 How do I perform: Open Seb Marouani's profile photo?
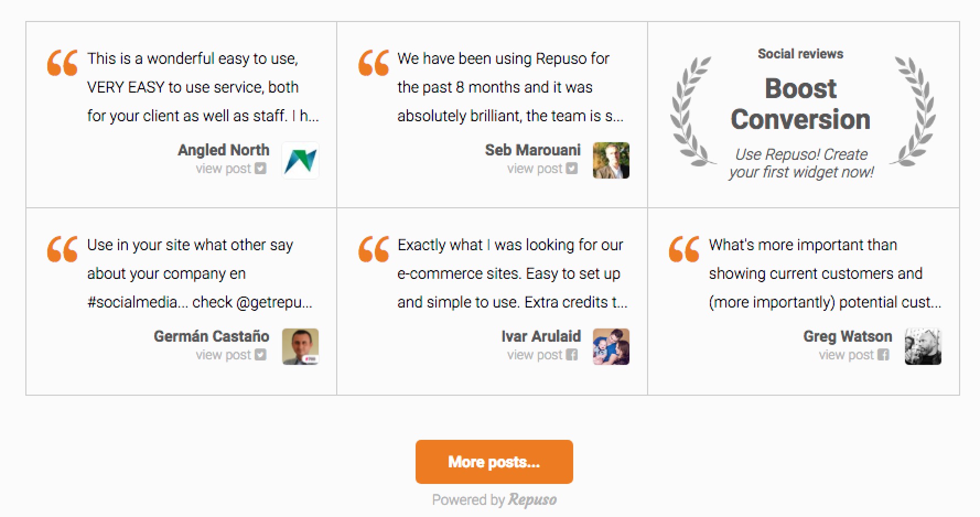coord(611,160)
